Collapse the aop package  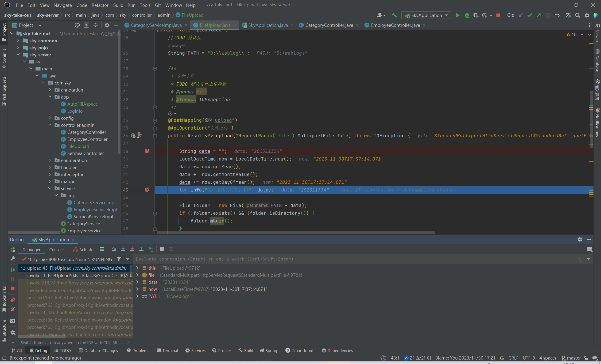click(50, 97)
